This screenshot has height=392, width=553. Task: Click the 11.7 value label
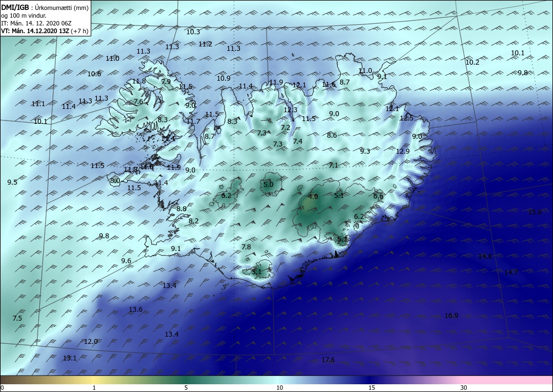click(193, 122)
